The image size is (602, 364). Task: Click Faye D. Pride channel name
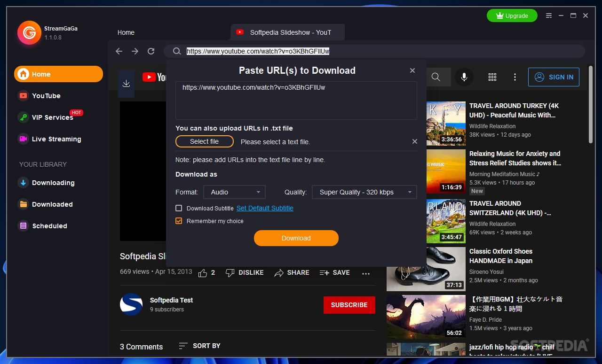coord(485,320)
